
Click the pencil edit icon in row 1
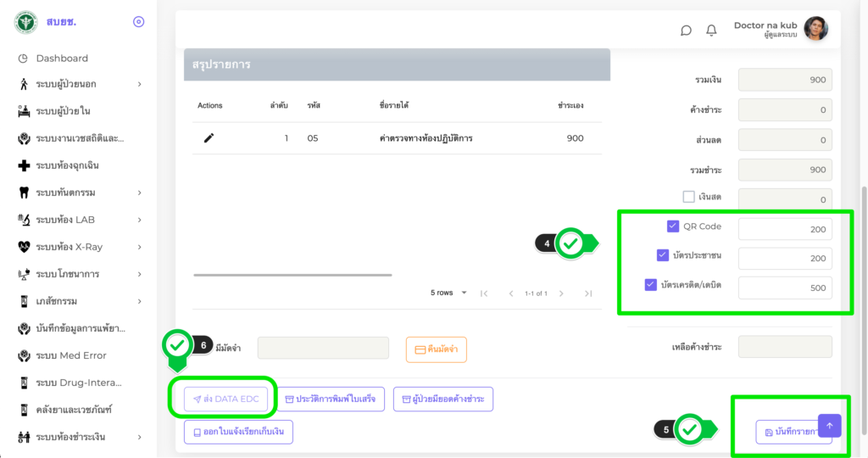click(x=209, y=138)
